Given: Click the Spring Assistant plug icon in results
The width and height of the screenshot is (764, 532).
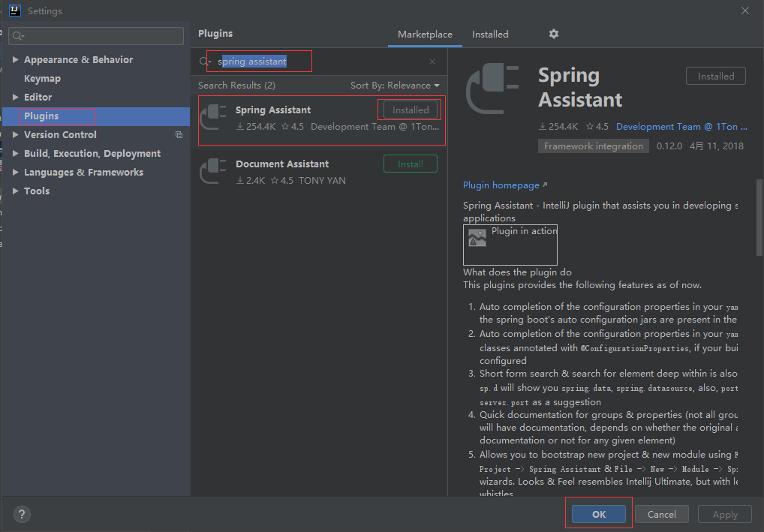Looking at the screenshot, I should pos(213,117).
